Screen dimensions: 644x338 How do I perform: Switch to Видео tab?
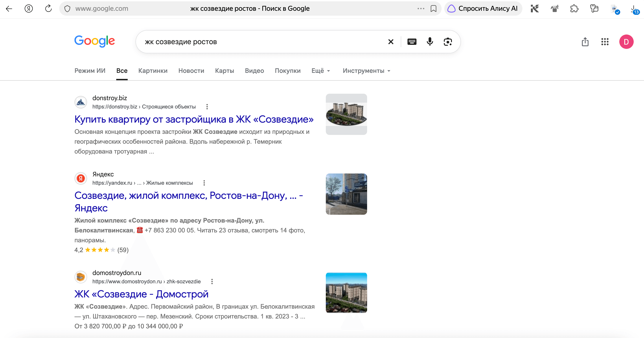click(254, 71)
